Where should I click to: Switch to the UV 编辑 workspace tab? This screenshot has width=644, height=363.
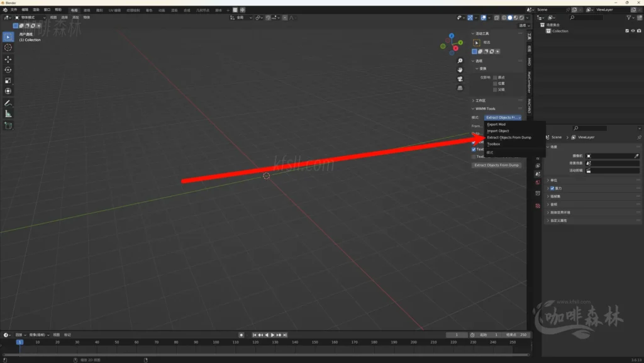click(114, 10)
